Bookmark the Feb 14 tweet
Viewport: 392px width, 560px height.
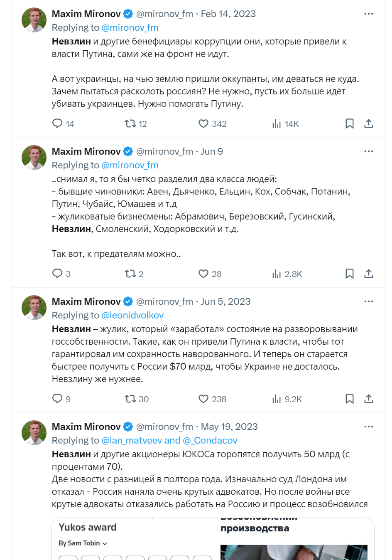(349, 123)
